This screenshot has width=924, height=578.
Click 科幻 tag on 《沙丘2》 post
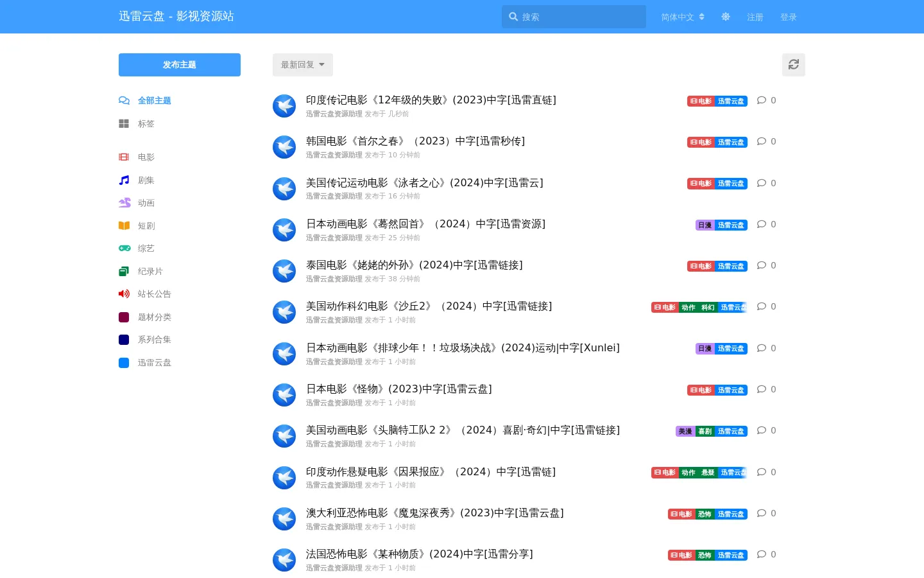click(x=708, y=308)
